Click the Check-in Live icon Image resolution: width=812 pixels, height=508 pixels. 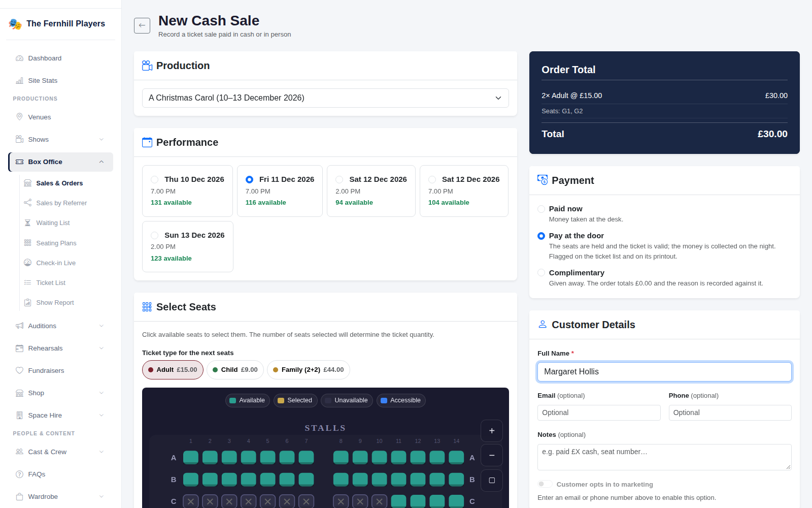coord(28,263)
